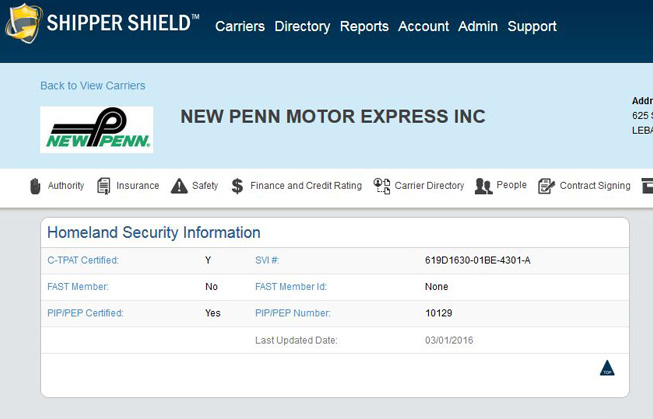The image size is (653, 419).
Task: Click the New Penn company logo
Action: pos(96,129)
